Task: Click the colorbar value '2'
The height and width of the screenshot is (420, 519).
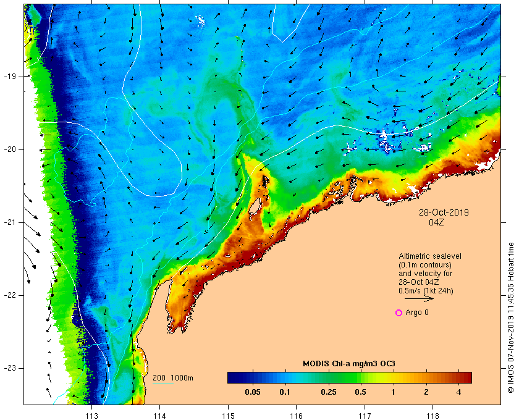Action: [x=426, y=392]
